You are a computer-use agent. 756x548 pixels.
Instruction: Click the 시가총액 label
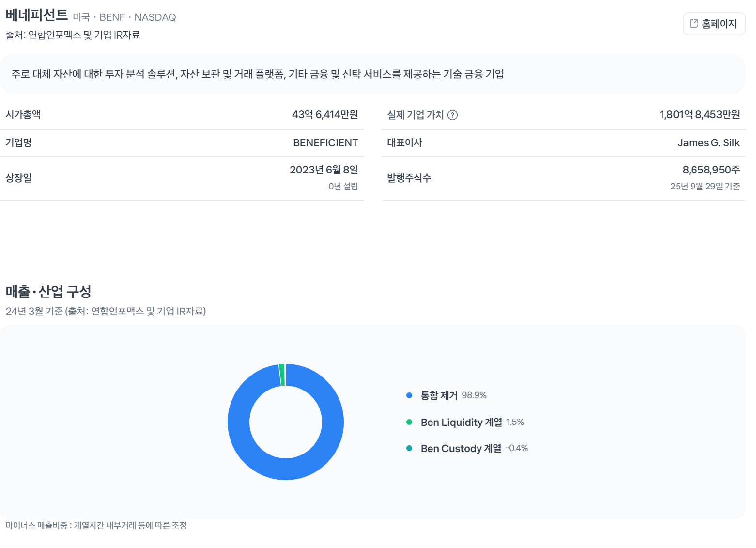[x=23, y=114]
